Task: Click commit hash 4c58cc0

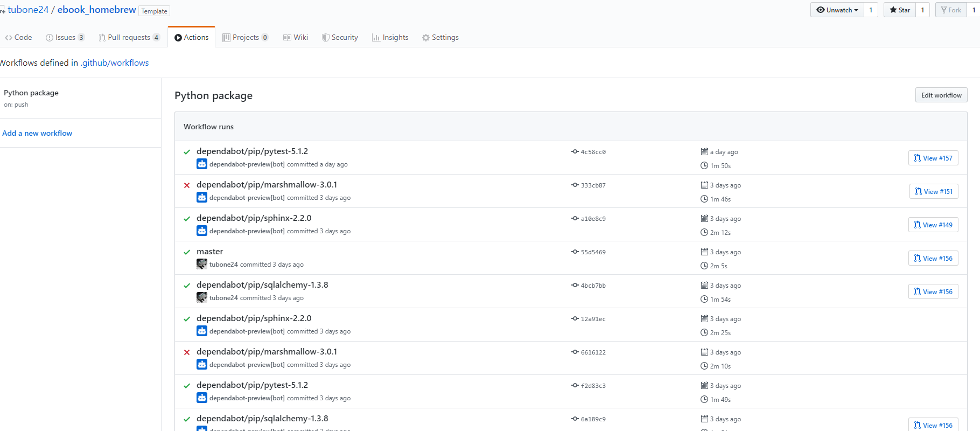Action: click(x=593, y=152)
